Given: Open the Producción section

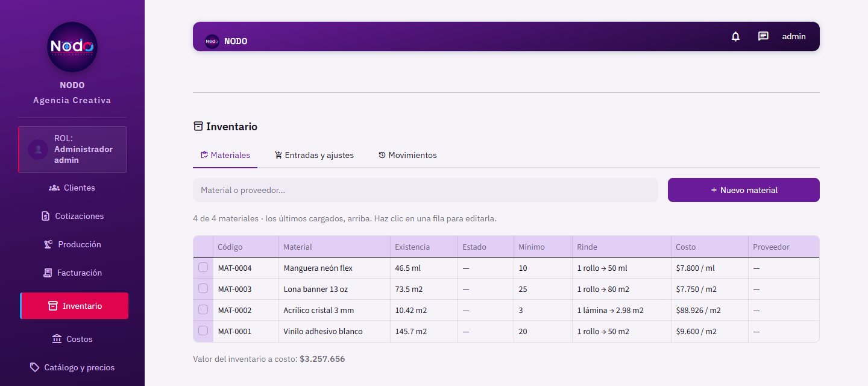Looking at the screenshot, I should point(72,244).
